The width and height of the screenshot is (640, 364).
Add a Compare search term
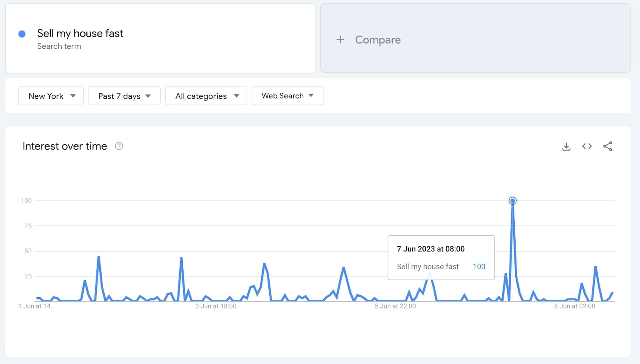point(476,38)
